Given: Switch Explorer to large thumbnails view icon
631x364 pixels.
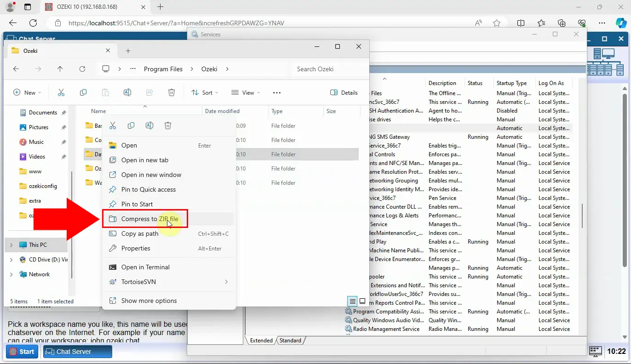Looking at the screenshot, I should (x=362, y=301).
